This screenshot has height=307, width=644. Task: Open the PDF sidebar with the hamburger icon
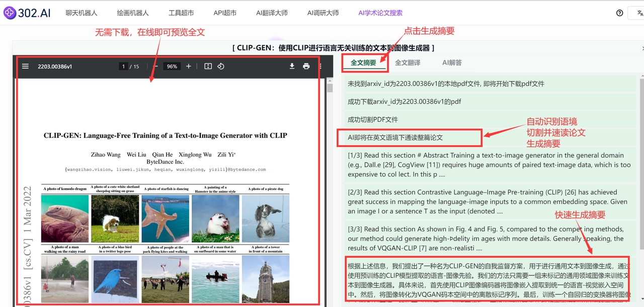pos(25,66)
